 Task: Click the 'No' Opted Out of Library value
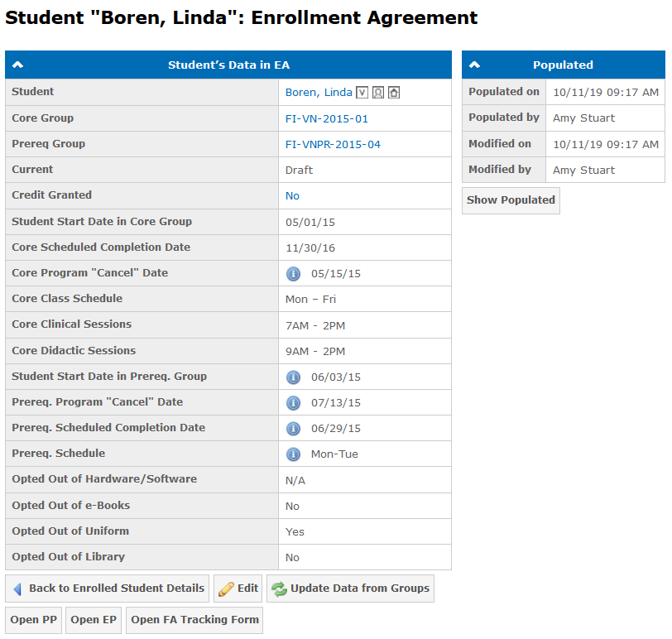[x=292, y=558]
